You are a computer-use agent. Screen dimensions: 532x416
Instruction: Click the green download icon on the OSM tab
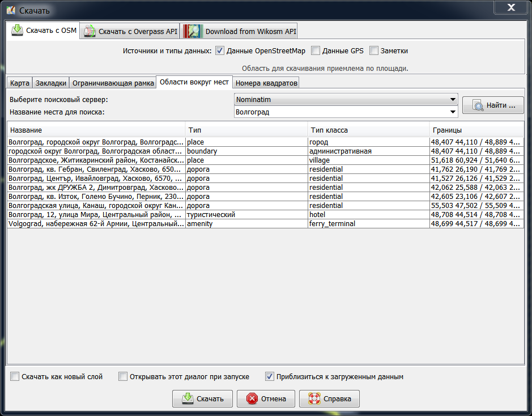click(17, 30)
